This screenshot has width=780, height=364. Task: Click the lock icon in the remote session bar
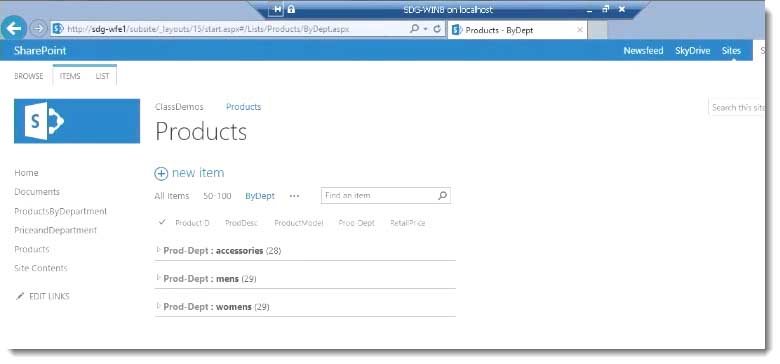click(x=291, y=9)
